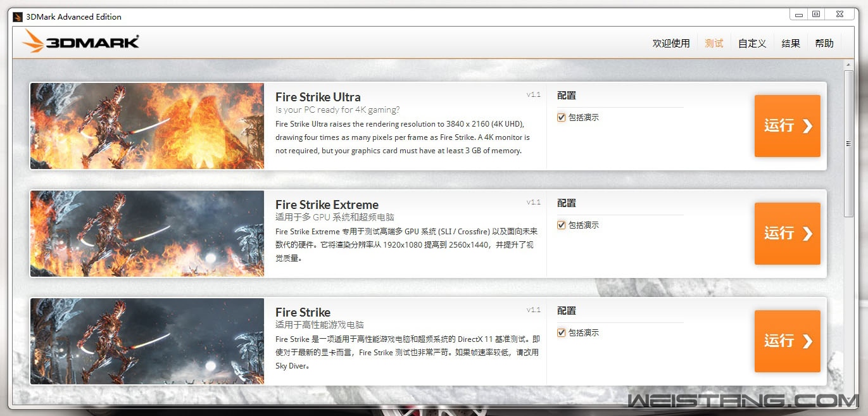Click the 配置 heading in Fire Strike Extreme
The image size is (868, 416).
point(567,203)
